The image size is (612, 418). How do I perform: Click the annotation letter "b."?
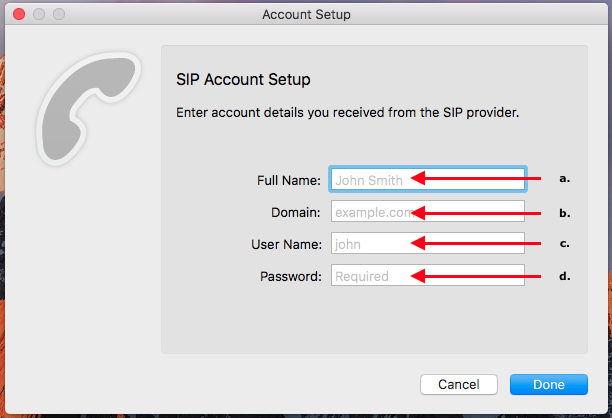[x=564, y=212]
